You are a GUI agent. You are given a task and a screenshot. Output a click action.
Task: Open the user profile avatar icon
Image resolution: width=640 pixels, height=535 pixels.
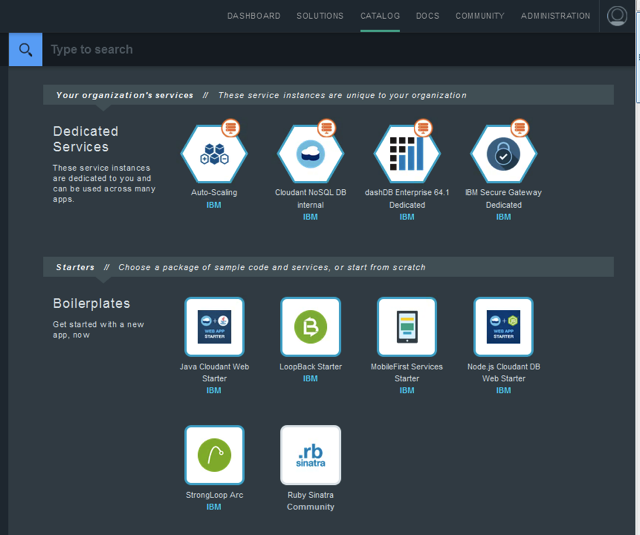click(617, 16)
